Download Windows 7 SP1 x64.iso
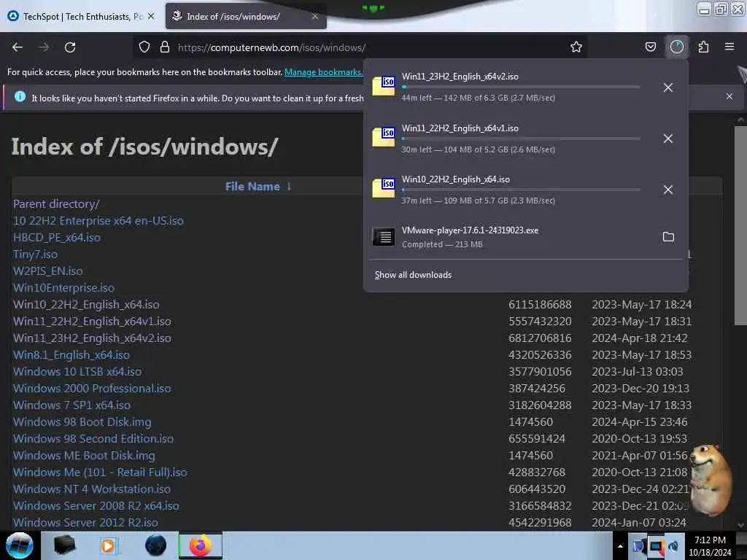 click(x=71, y=405)
